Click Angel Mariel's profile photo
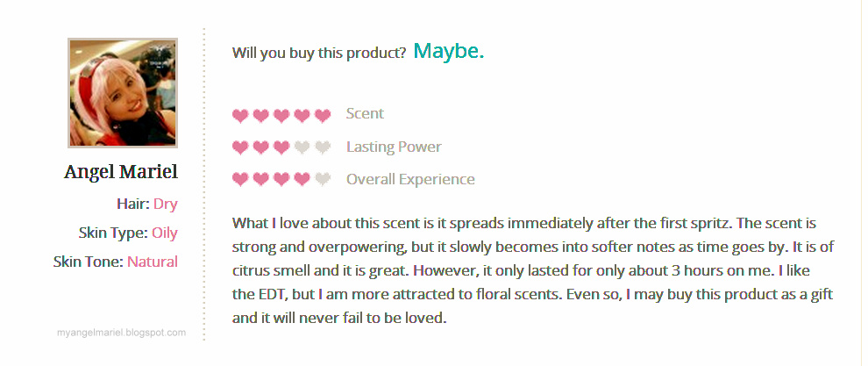 123,93
